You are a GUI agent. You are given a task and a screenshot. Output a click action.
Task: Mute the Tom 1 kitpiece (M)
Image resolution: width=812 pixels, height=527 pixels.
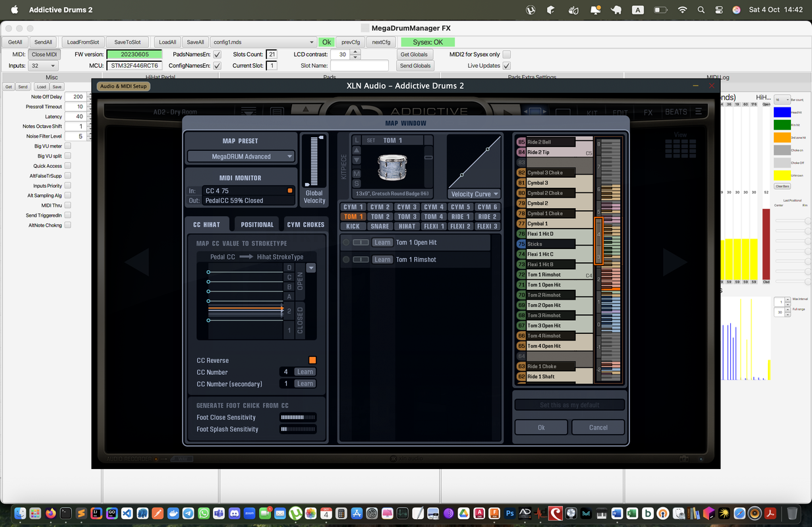(x=357, y=174)
